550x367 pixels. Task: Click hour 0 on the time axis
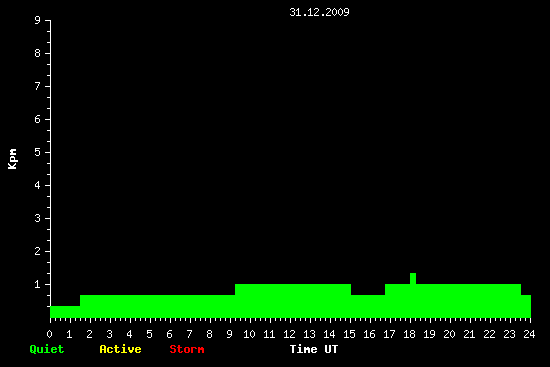49,334
